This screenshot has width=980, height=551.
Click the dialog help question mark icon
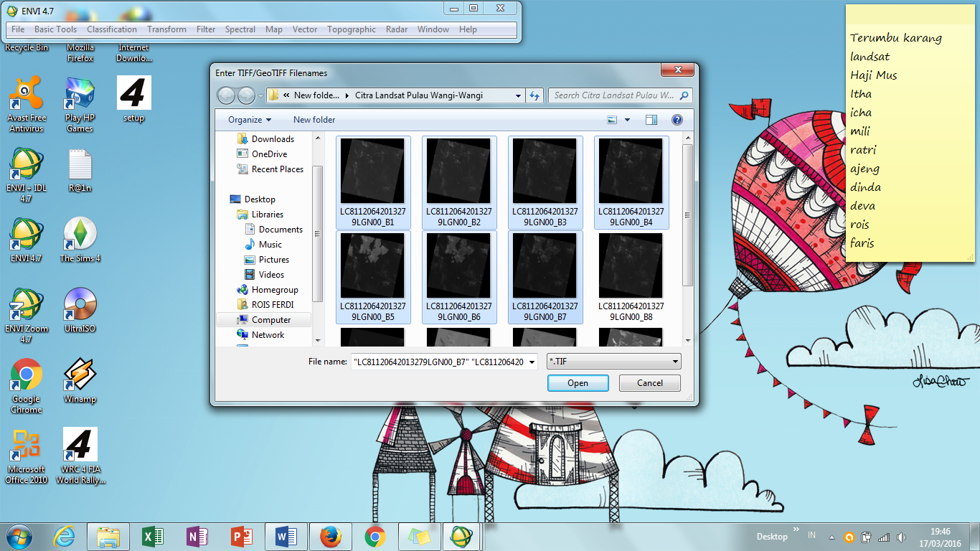click(x=677, y=120)
